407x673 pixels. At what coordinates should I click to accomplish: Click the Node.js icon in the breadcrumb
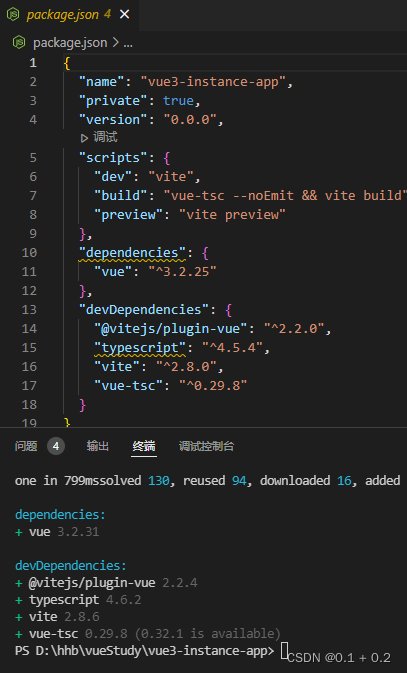pos(19,42)
